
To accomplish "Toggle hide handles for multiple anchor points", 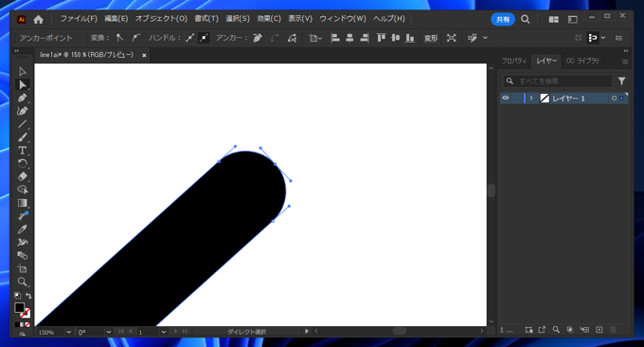I will pyautogui.click(x=205, y=38).
